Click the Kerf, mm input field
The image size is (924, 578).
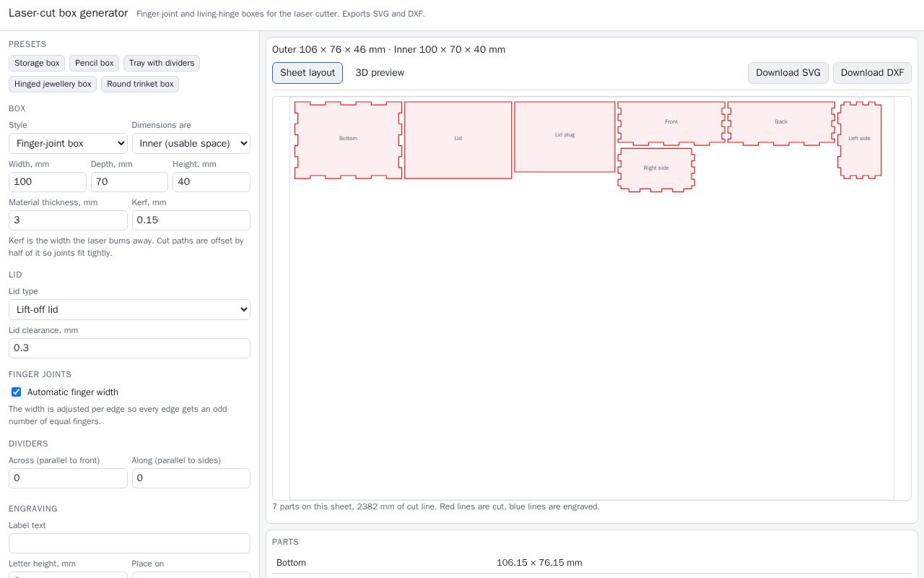point(191,220)
